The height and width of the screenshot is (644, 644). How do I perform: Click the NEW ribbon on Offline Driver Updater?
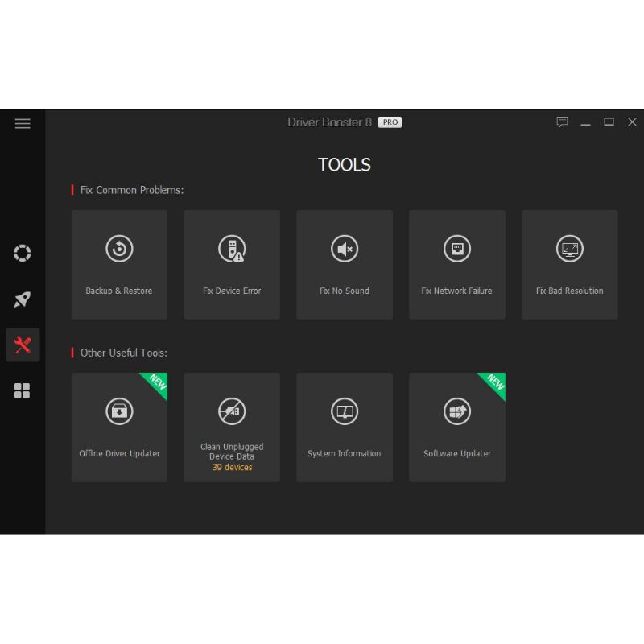pos(157,382)
